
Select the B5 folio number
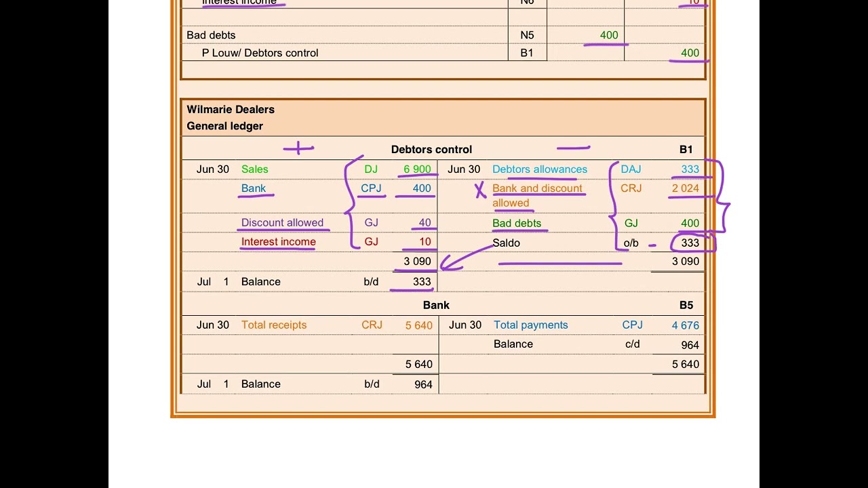(x=686, y=305)
